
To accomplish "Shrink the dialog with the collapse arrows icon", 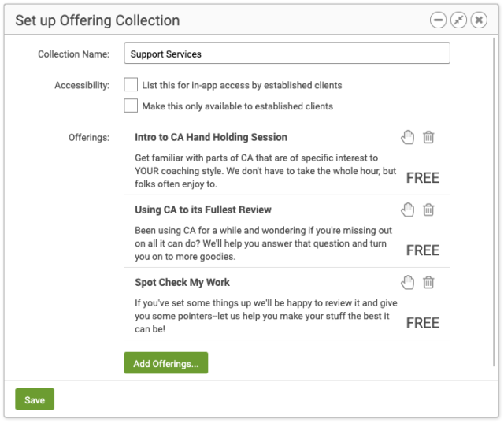I will [x=458, y=20].
